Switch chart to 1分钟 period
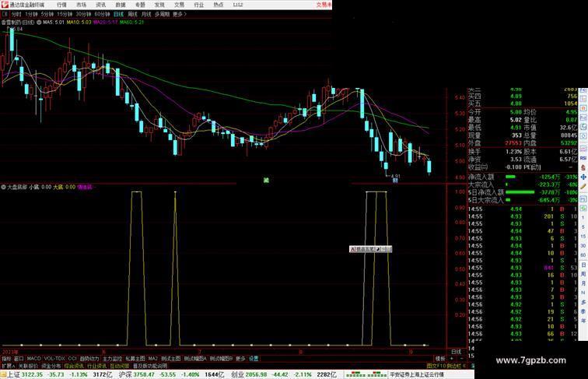Viewport: 588px width, 379px height. [x=31, y=14]
